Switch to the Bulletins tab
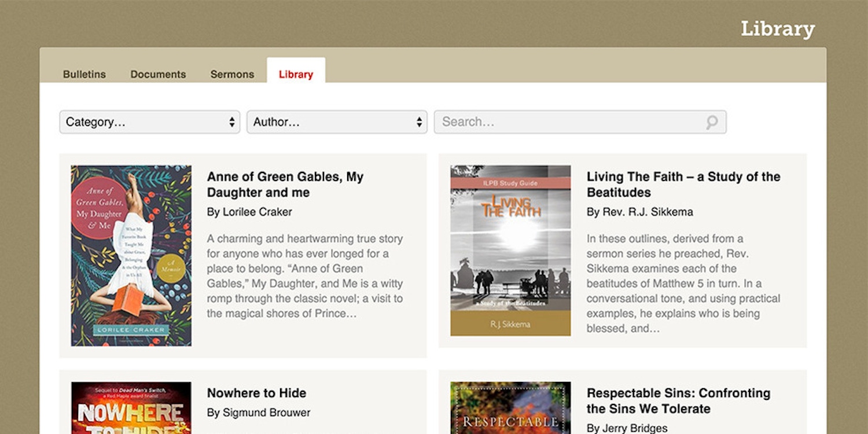 tap(84, 74)
